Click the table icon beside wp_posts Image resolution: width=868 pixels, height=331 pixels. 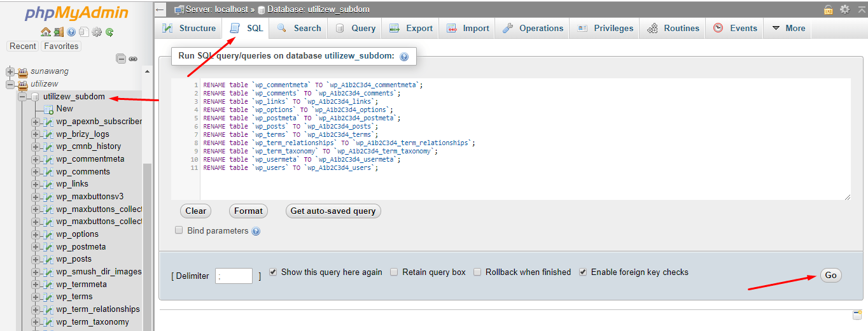(48, 259)
